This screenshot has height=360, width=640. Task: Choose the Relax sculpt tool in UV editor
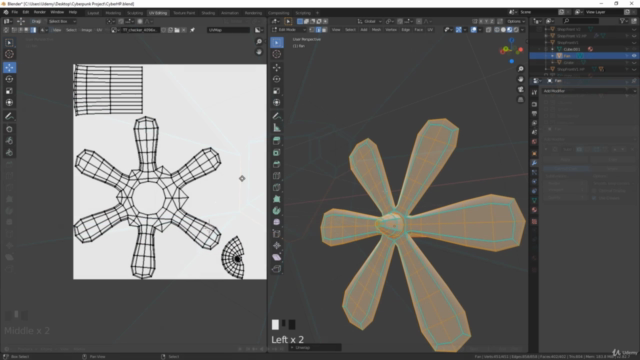(x=9, y=141)
